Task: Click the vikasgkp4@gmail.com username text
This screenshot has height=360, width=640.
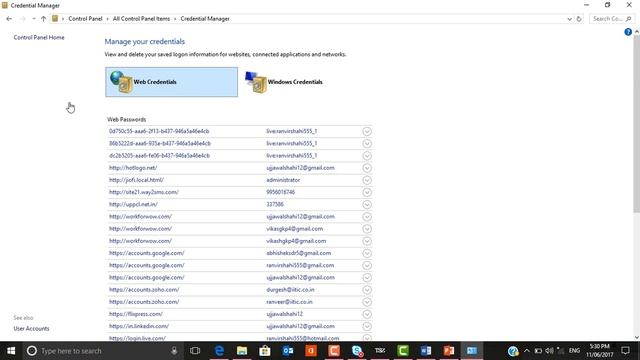Action: [295, 229]
